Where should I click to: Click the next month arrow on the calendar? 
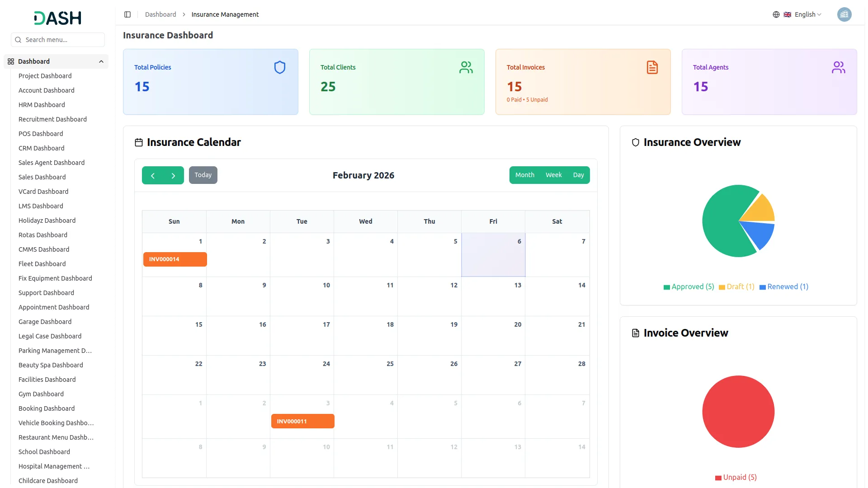click(x=173, y=175)
